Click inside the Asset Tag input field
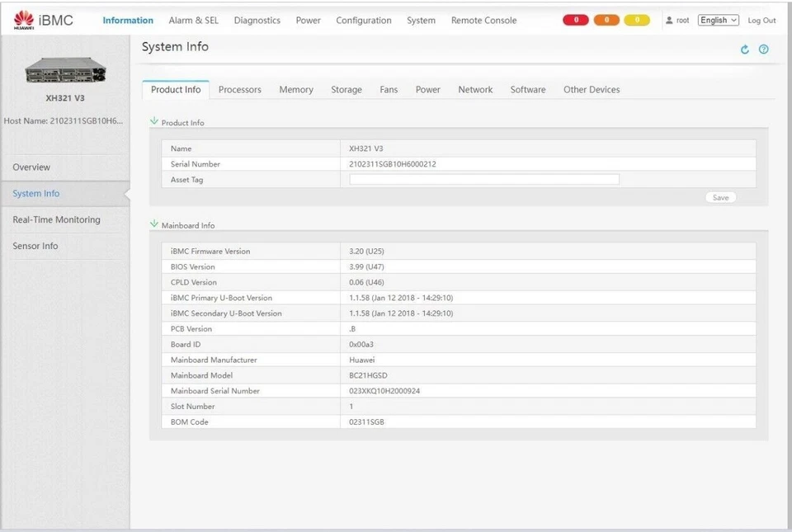Viewport: 792px width, 532px height. pos(484,179)
